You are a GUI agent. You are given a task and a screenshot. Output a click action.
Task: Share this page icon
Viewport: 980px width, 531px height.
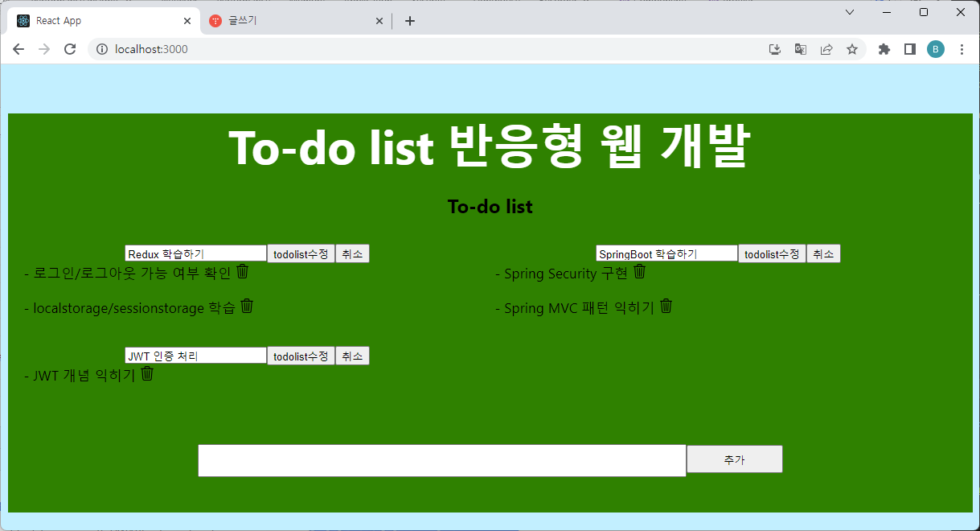pos(826,49)
